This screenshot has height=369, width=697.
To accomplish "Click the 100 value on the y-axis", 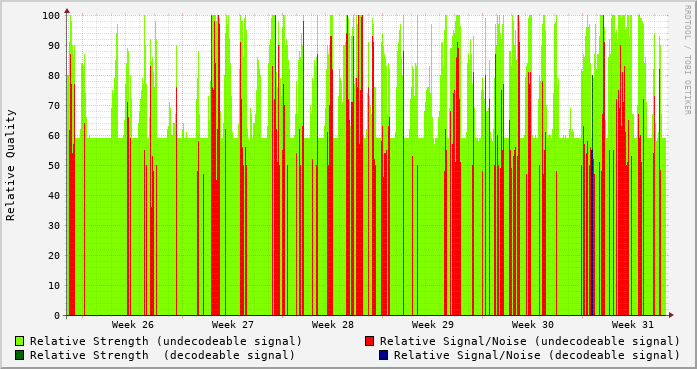I will (51, 16).
